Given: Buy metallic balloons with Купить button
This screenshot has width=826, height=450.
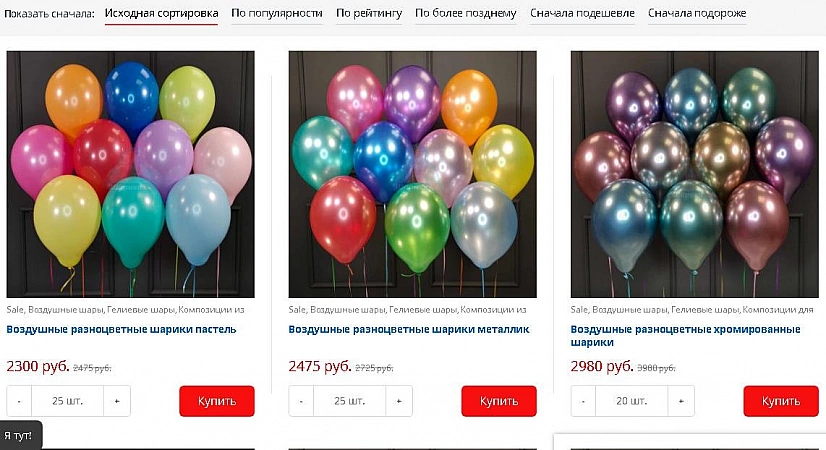Looking at the screenshot, I should pos(499,401).
